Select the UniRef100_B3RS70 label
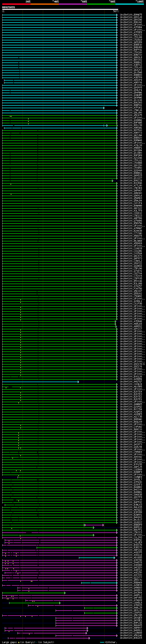 [x=131, y=548]
